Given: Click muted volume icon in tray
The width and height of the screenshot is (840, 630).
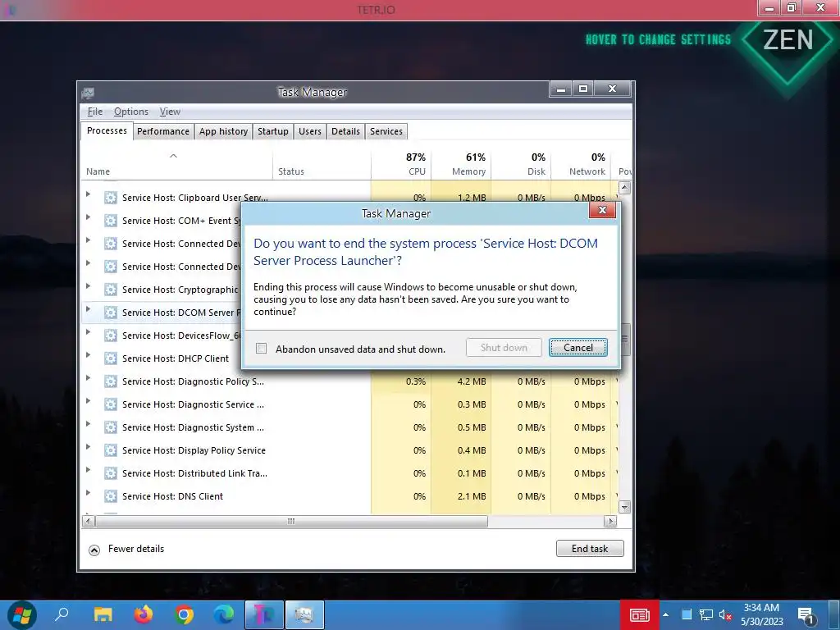Looking at the screenshot, I should click(x=725, y=615).
